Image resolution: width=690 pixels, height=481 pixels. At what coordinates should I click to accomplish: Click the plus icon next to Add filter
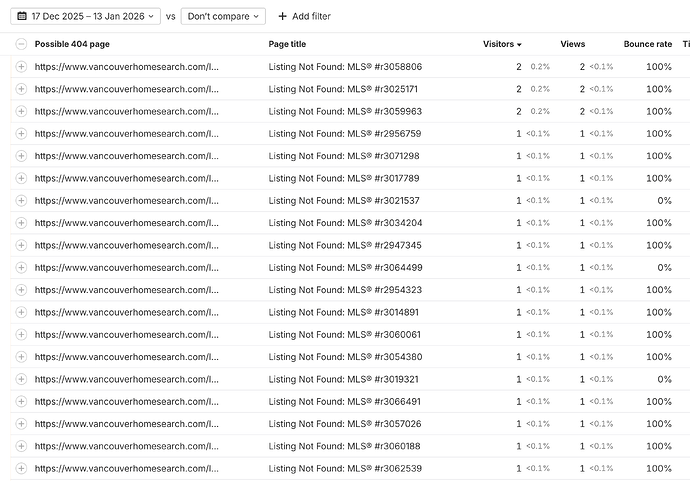(283, 16)
